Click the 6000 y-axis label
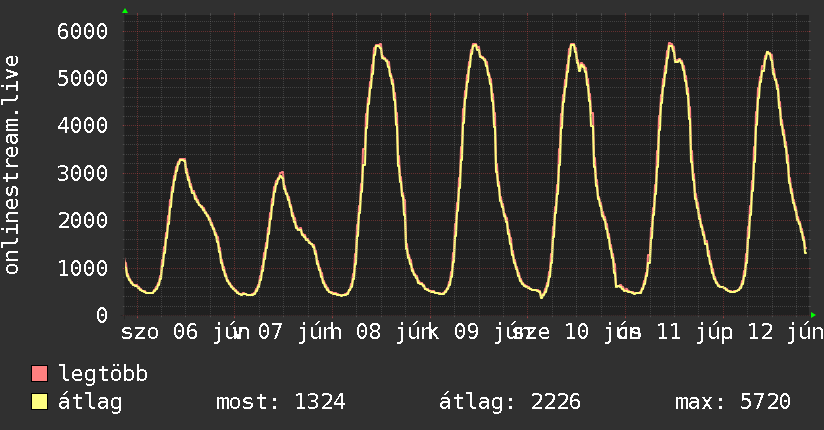 (x=83, y=32)
